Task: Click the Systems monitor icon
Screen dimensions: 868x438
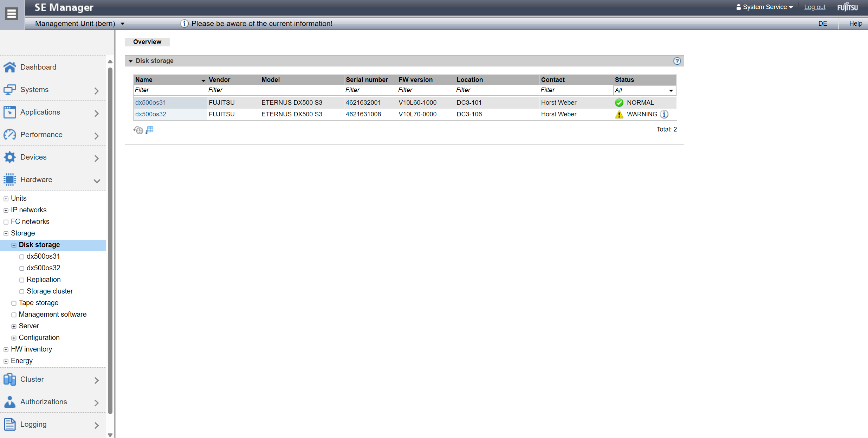Action: click(10, 90)
